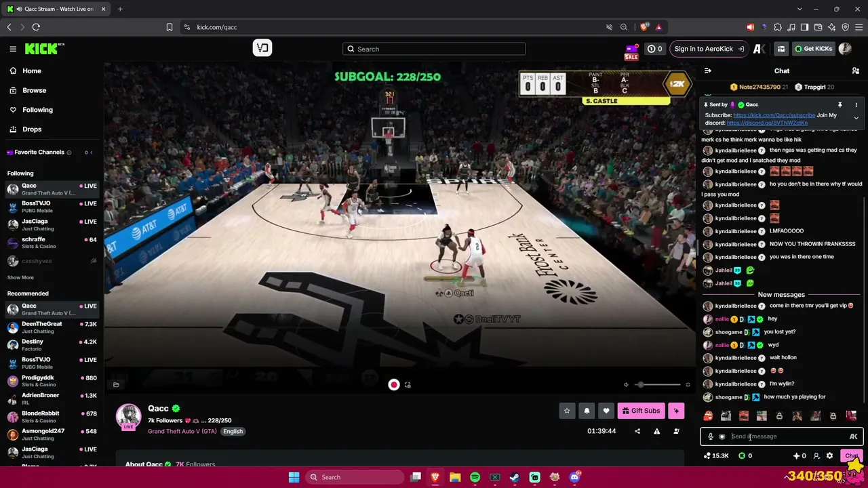Click the red record button on player
The image size is (868, 488).
394,385
